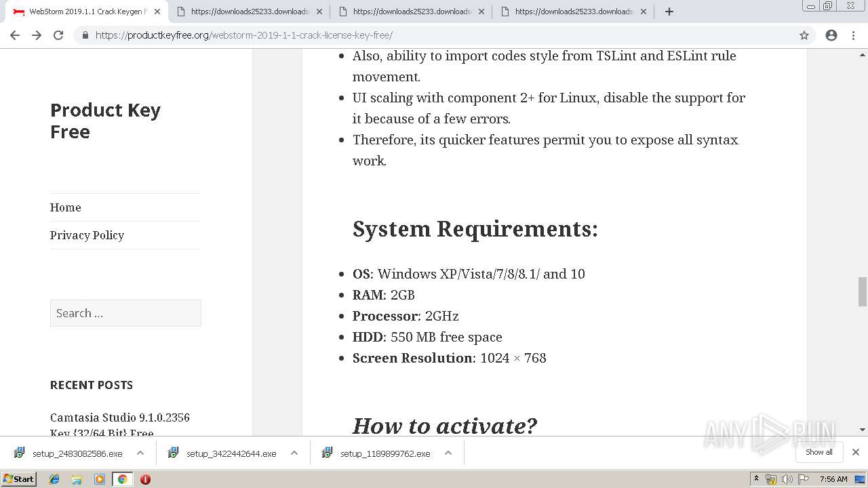Open the Camtasia Studio 9.1.0.2356 recent post
Screen dimensions: 868x488
point(120,425)
